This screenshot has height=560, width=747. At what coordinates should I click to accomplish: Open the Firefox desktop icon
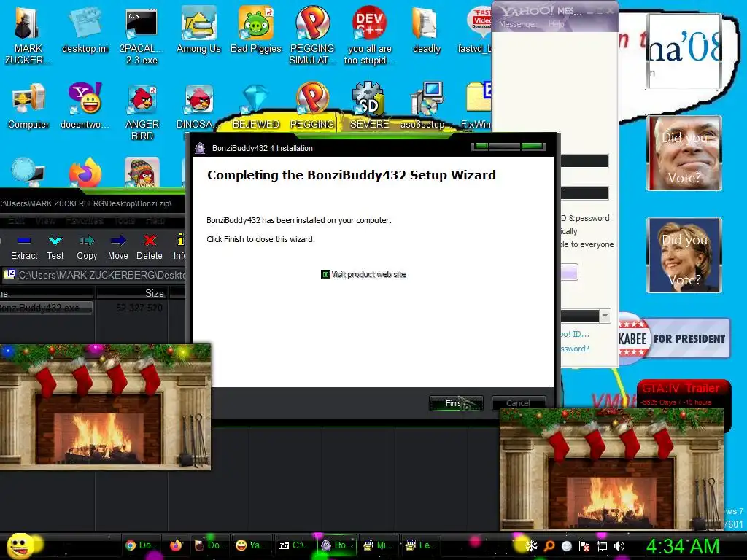(x=85, y=172)
